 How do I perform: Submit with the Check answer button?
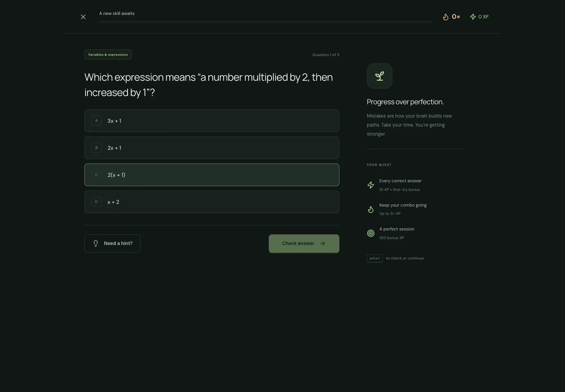tap(304, 243)
